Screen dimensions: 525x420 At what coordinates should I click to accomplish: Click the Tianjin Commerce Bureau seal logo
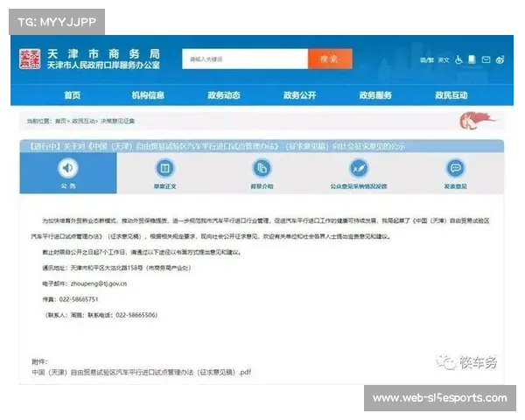[30, 59]
